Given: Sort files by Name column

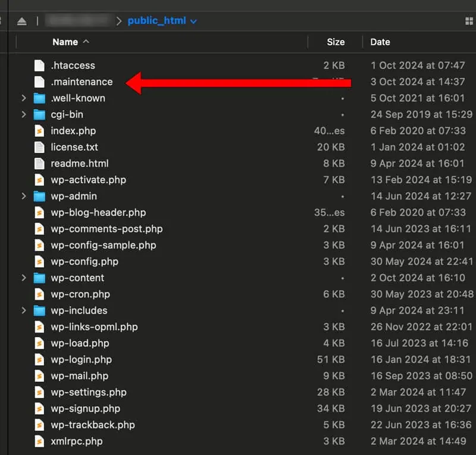Looking at the screenshot, I should 65,42.
